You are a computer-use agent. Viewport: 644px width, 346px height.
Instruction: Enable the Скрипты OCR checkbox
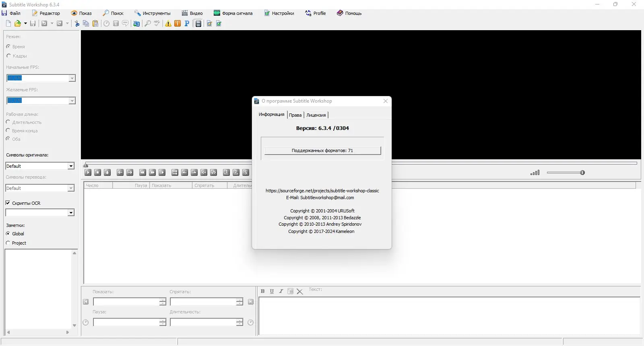(x=8, y=203)
